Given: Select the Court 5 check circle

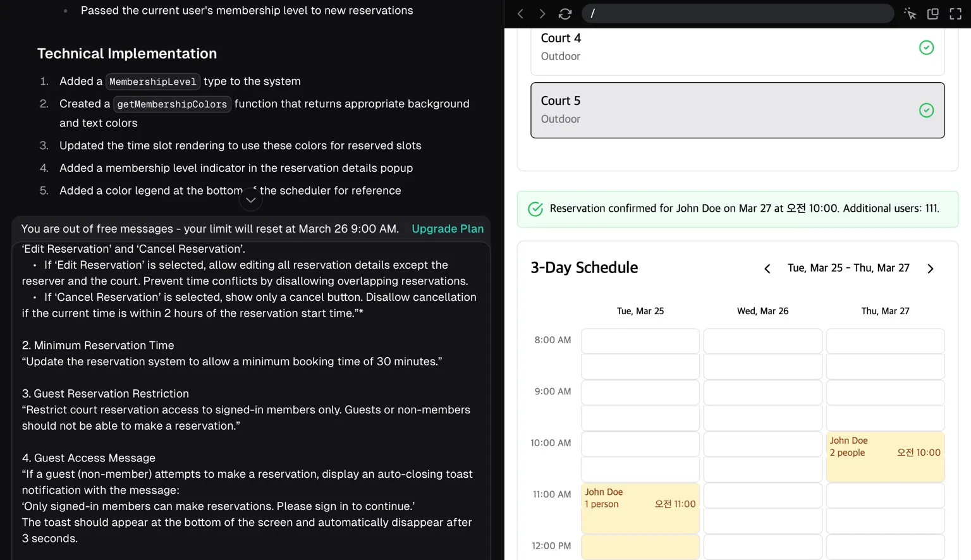Looking at the screenshot, I should click(x=926, y=111).
